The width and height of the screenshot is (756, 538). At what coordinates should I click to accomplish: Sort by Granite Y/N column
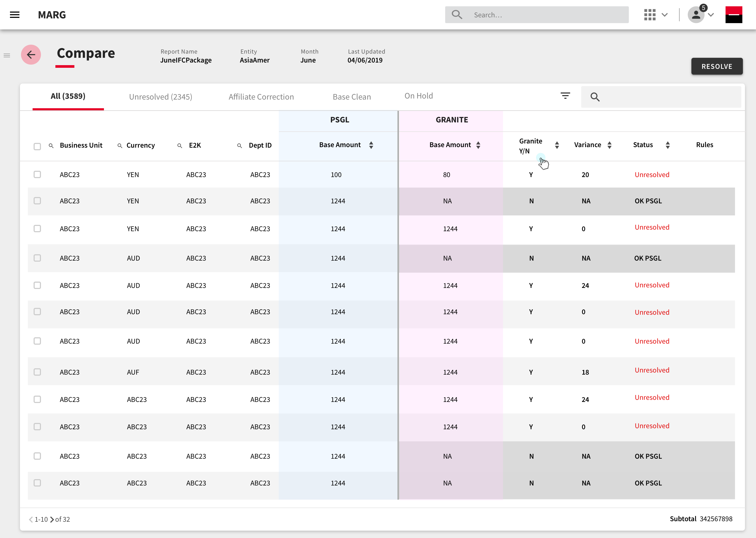pos(557,145)
